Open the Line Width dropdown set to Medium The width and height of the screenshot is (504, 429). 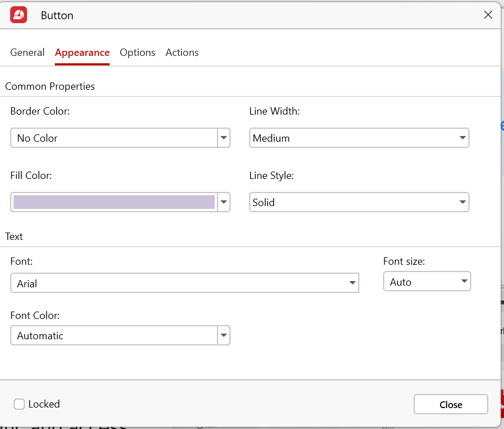pos(359,138)
